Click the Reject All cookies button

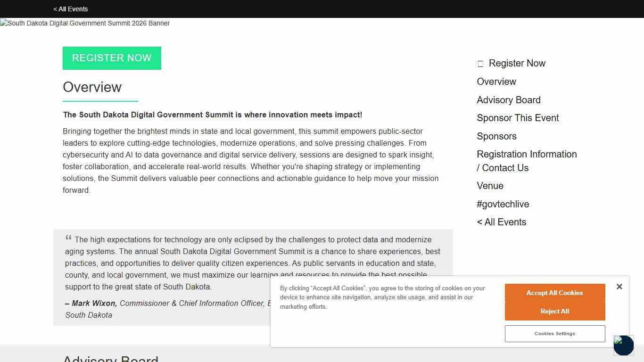554,311
